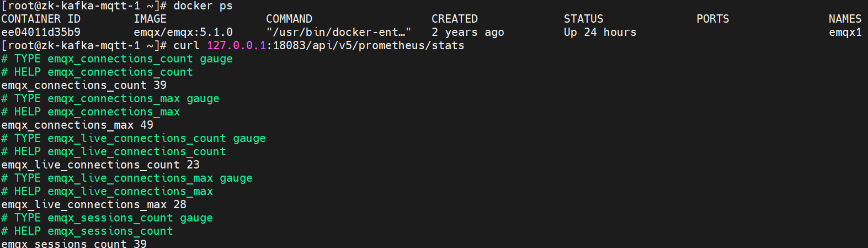Click the "/usr/bin/docker-ent…" command text
This screenshot has width=868, height=248.
pos(339,32)
